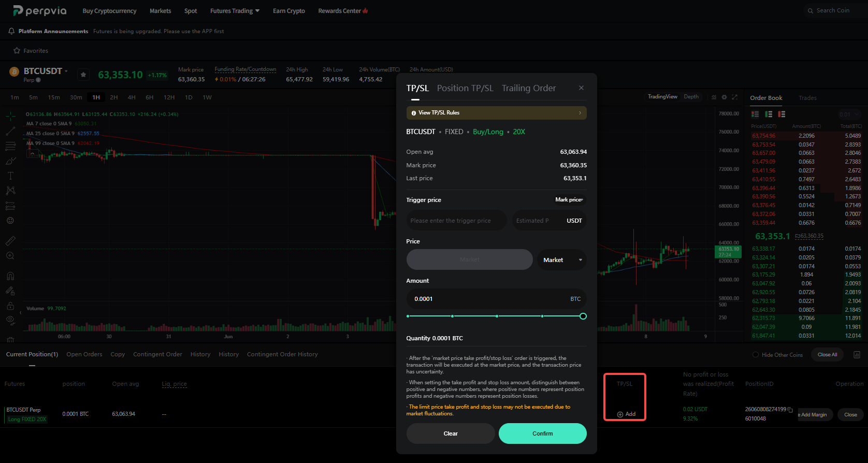The width and height of the screenshot is (868, 463).
Task: Copy the Position ID
Action: pos(790,410)
